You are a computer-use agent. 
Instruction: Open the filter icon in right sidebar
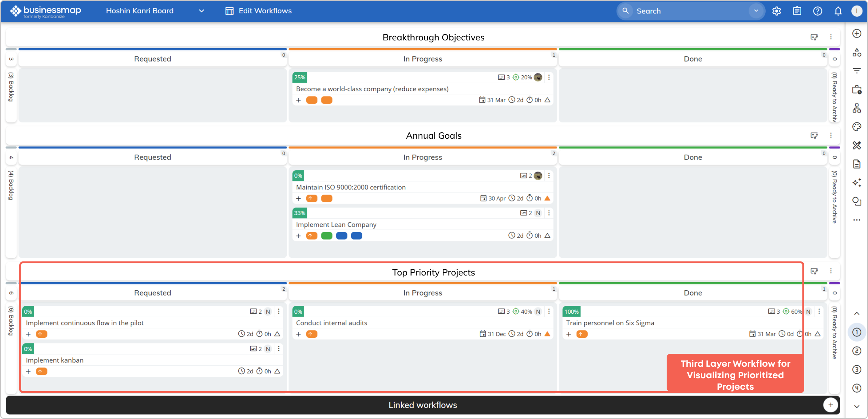[x=857, y=70]
